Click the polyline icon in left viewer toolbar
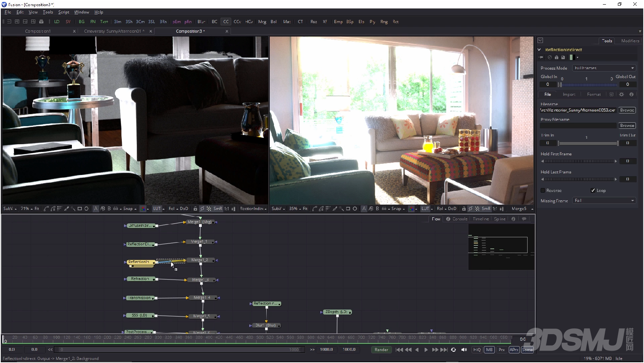Image resolution: width=644 pixels, height=363 pixels. coord(46,209)
